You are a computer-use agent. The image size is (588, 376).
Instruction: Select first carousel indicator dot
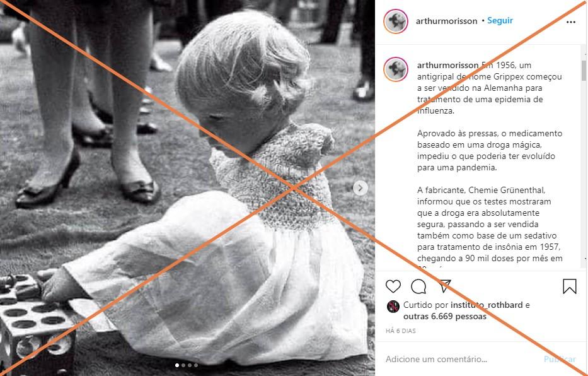[x=177, y=365]
